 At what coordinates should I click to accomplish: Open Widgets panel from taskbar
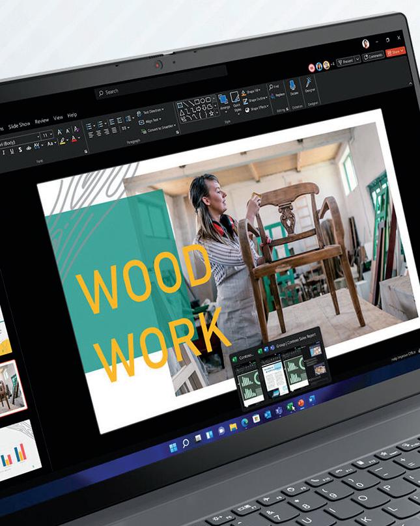click(209, 435)
